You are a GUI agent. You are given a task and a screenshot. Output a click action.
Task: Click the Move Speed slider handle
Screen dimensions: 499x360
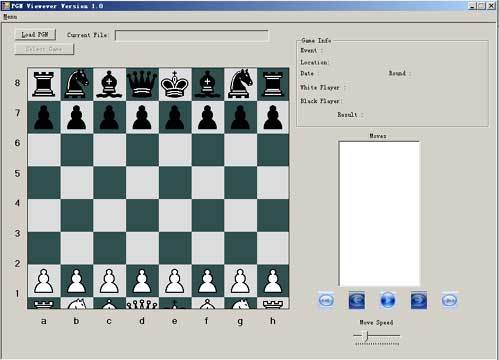(x=366, y=336)
